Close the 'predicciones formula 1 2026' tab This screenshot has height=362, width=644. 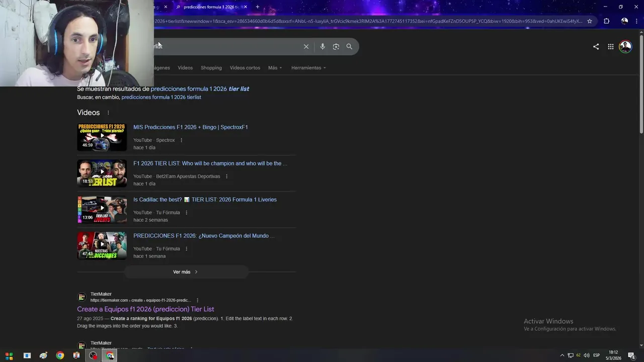[x=245, y=7]
